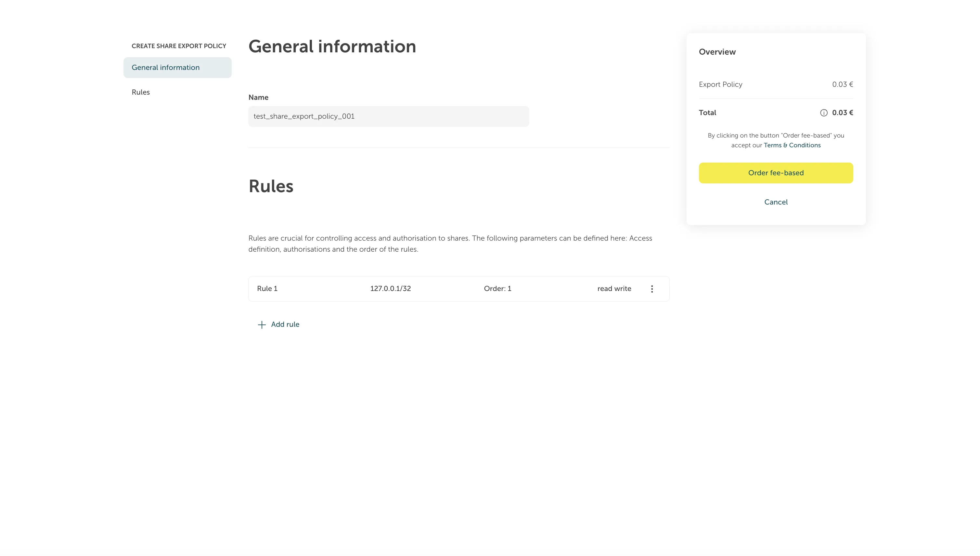Click the Order: 1 value in rule row
The height and width of the screenshot is (556, 980).
coord(497,289)
